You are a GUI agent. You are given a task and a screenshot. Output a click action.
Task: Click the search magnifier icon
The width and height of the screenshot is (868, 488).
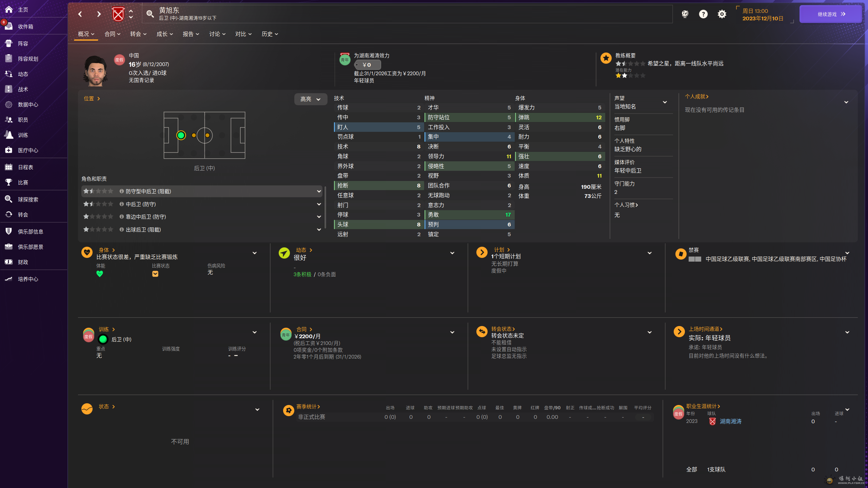[150, 14]
